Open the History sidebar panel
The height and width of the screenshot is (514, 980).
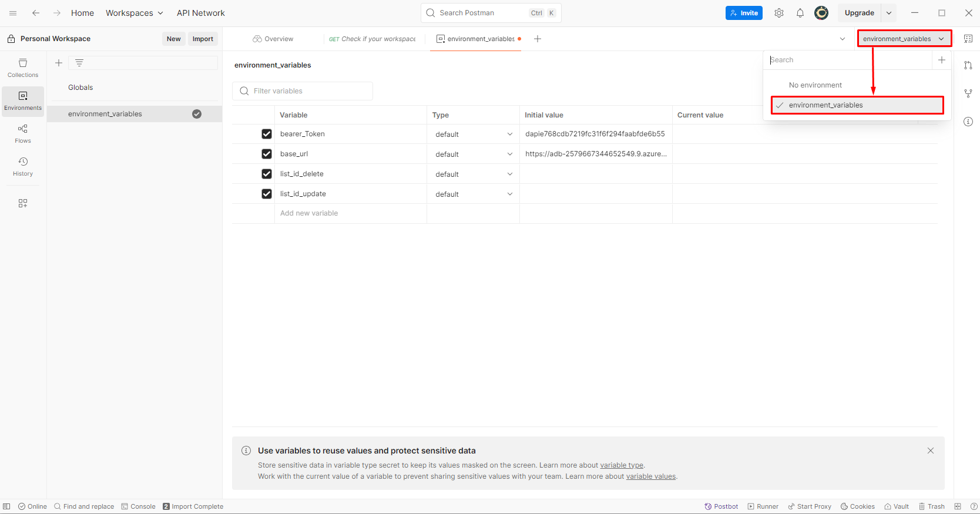click(23, 167)
